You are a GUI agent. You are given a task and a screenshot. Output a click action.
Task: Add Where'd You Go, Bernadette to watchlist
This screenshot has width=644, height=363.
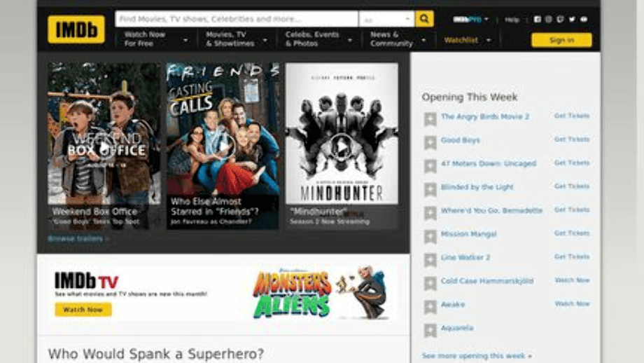click(x=430, y=213)
